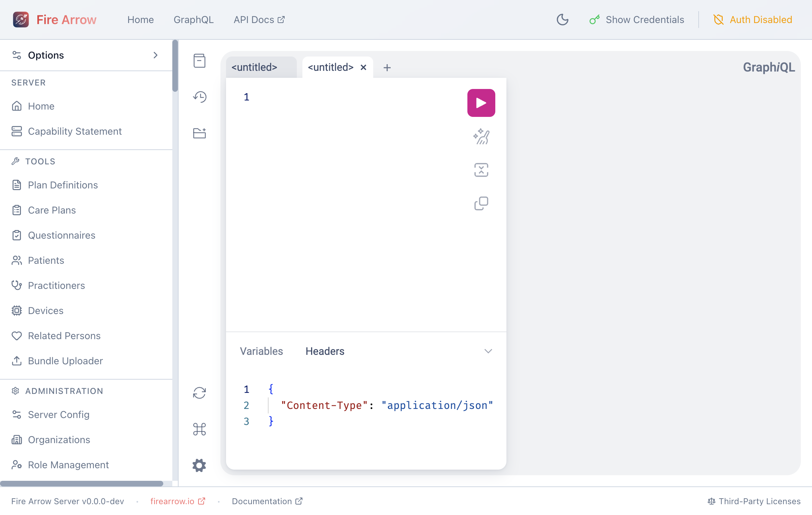The width and height of the screenshot is (812, 515).
Task: Toggle dark mode with the moon icon
Action: coord(562,20)
